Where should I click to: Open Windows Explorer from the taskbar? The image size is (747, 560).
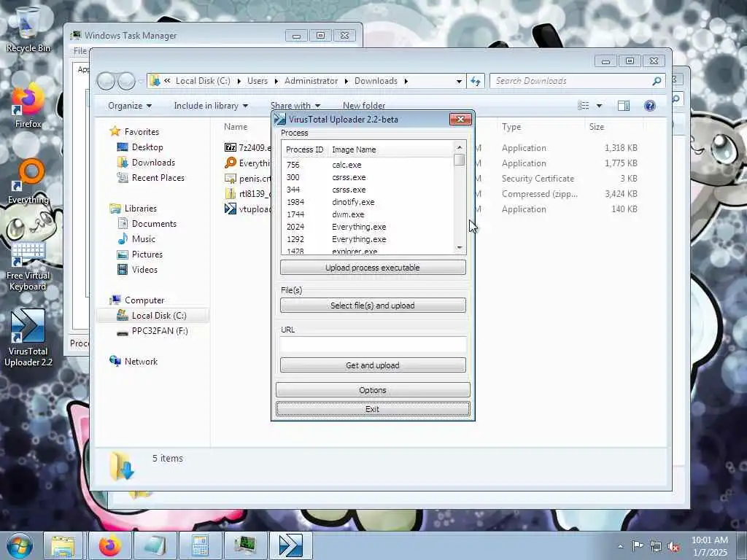[63, 545]
